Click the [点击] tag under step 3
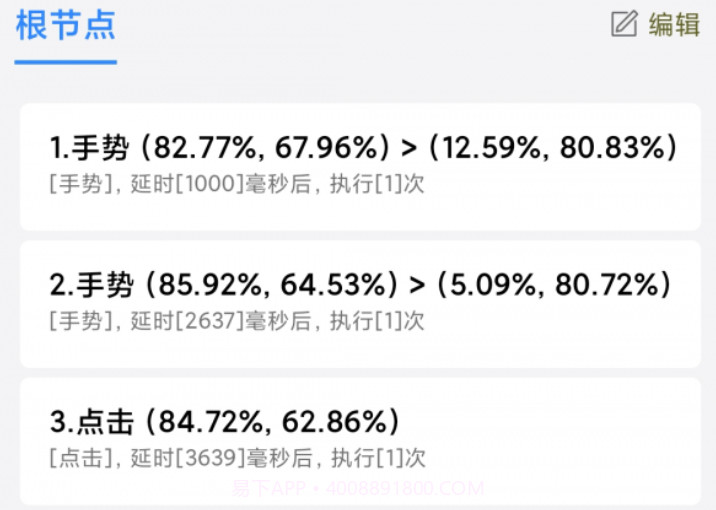The height and width of the screenshot is (510, 716). click(78, 458)
